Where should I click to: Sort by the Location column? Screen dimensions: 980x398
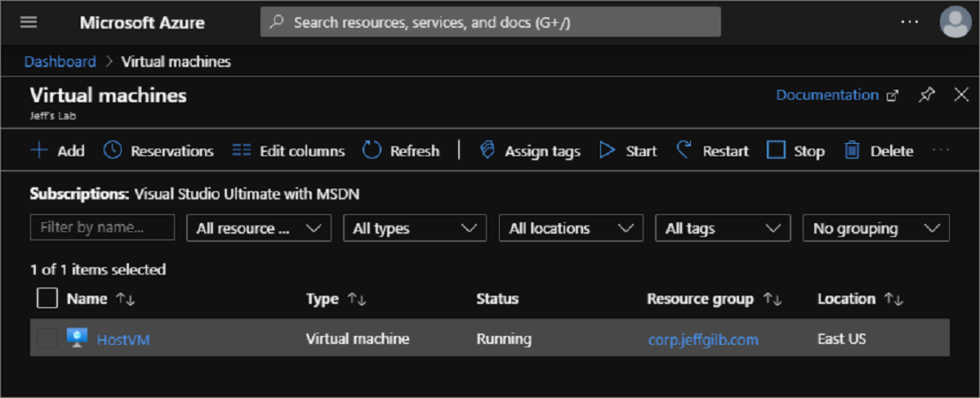[x=860, y=299]
